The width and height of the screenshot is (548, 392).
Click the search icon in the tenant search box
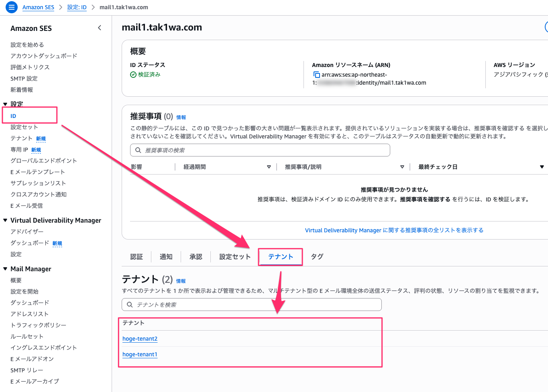tap(130, 305)
